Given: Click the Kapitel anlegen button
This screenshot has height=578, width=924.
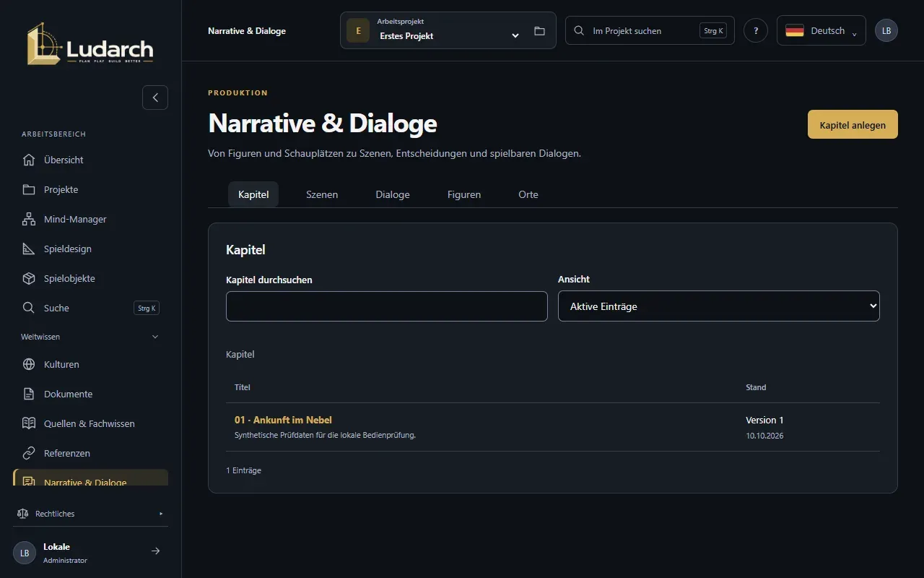Looking at the screenshot, I should (853, 124).
